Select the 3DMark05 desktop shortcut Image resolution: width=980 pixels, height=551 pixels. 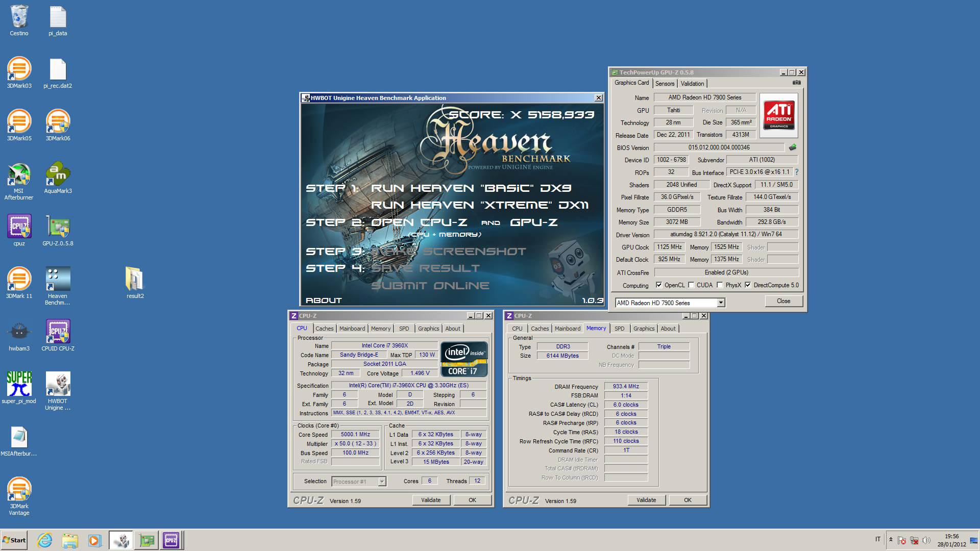[19, 125]
